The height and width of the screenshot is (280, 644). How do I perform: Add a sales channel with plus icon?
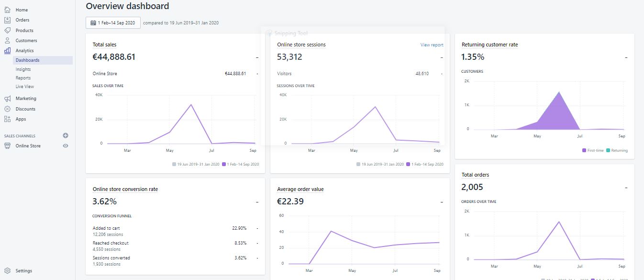[66, 135]
